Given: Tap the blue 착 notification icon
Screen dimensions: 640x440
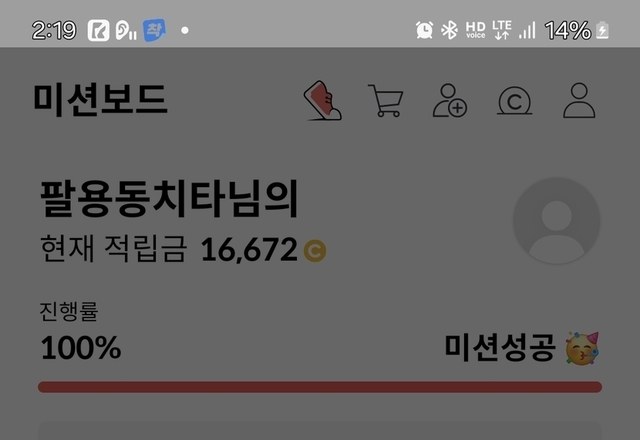Looking at the screenshot, I should click(x=154, y=30).
